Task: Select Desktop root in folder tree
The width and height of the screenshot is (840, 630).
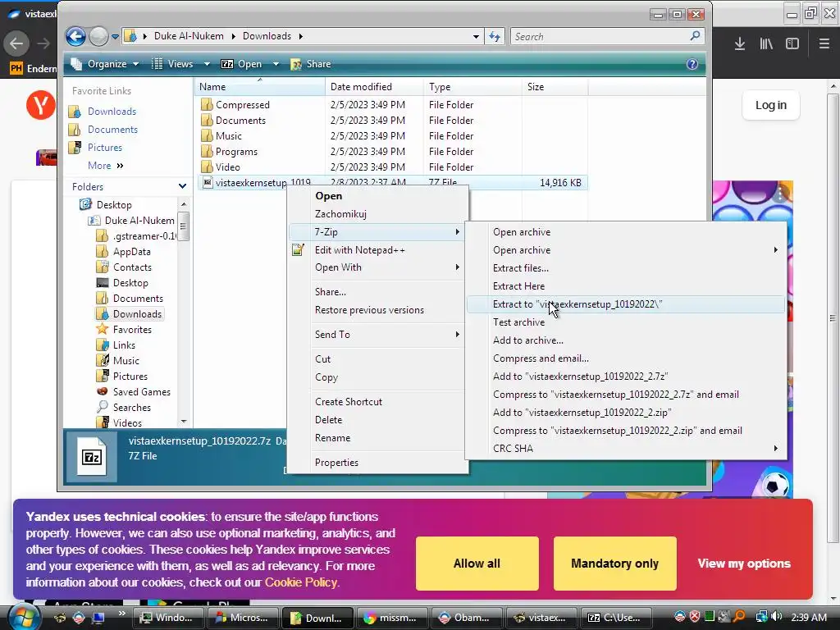Action: (x=113, y=204)
